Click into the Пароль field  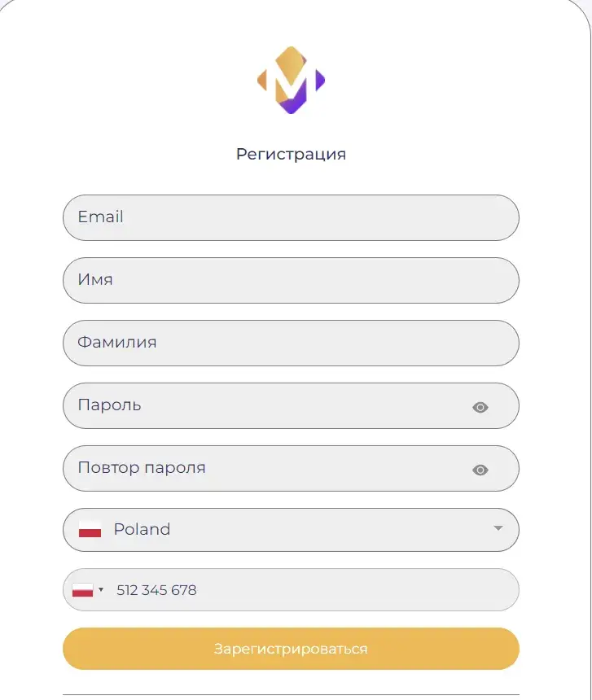click(291, 406)
